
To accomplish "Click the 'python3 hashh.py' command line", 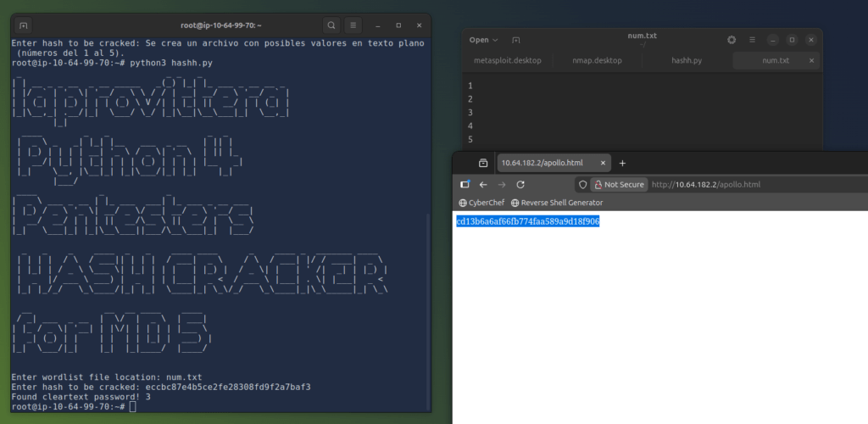I will pyautogui.click(x=171, y=63).
